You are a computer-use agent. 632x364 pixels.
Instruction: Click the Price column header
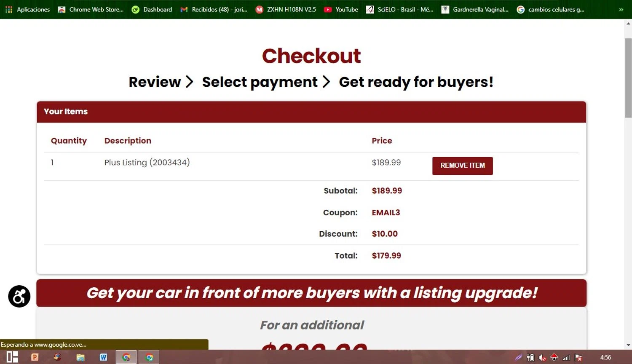click(382, 141)
